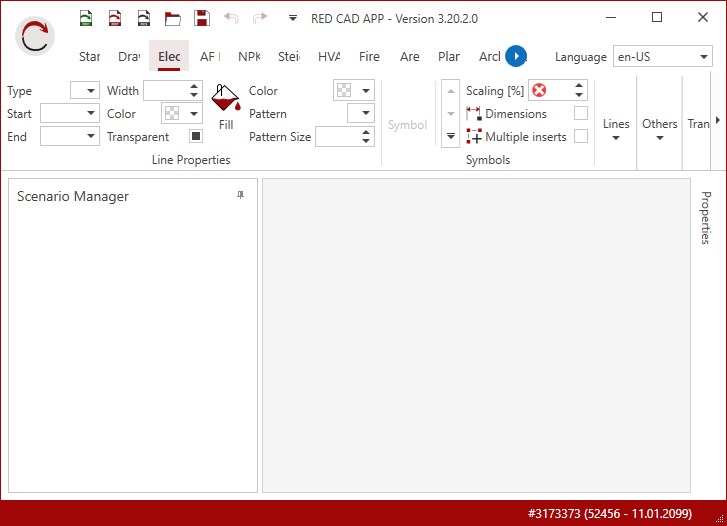Open the vertical Properties side panel
The image size is (727, 526).
coord(706,218)
